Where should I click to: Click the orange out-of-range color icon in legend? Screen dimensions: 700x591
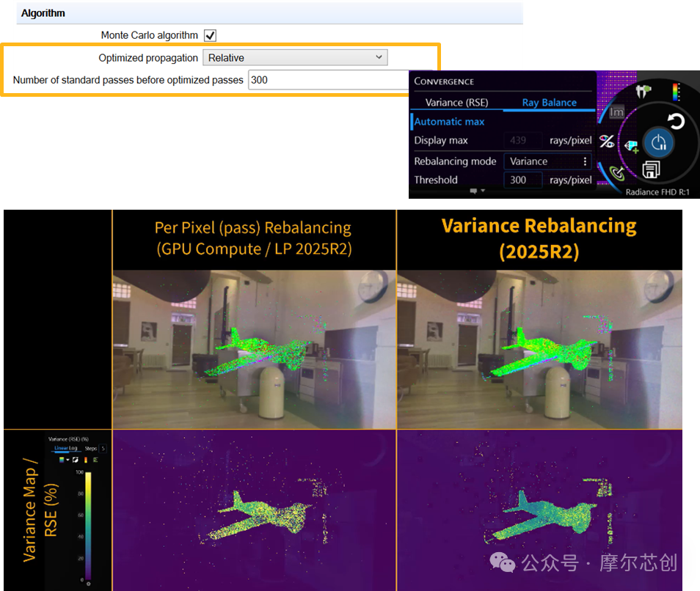pos(86,460)
